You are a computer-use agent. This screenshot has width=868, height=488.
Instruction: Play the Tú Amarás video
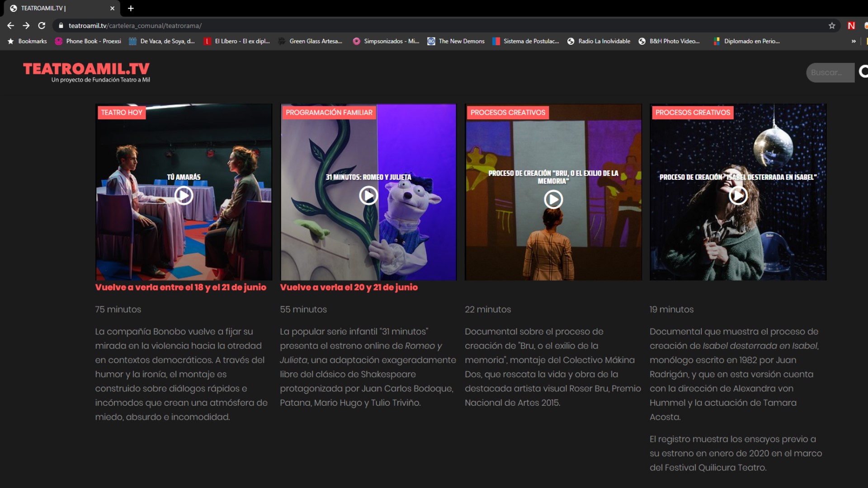click(x=184, y=196)
